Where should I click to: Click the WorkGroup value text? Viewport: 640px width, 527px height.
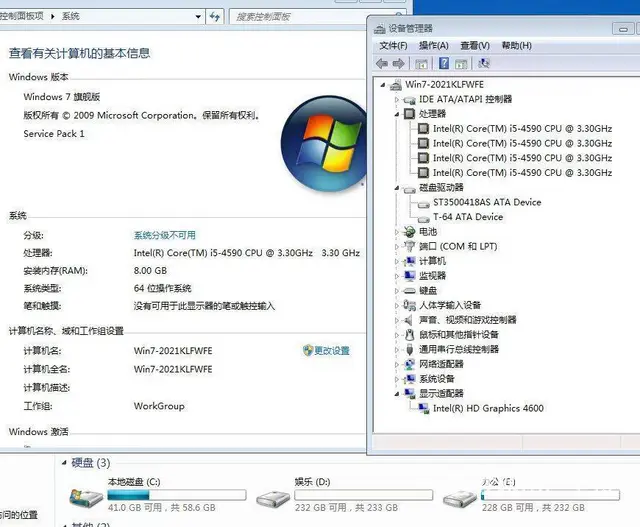pos(159,406)
